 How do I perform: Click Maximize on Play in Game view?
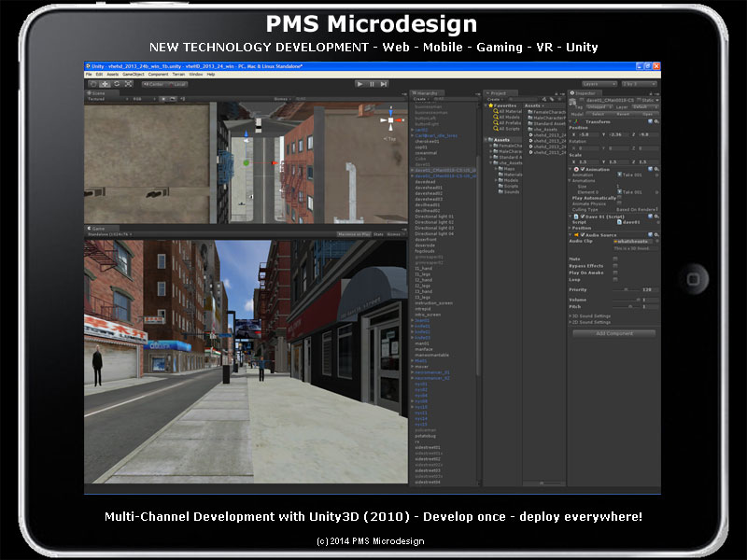pyautogui.click(x=354, y=234)
